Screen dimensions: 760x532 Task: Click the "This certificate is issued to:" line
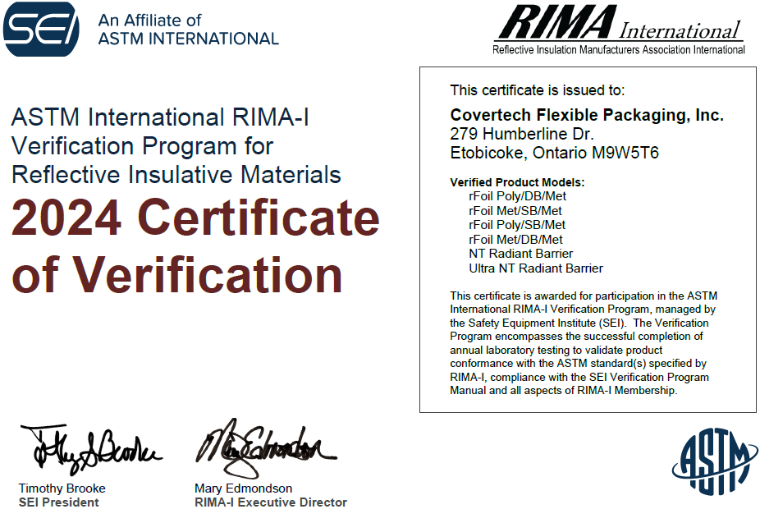(x=537, y=90)
